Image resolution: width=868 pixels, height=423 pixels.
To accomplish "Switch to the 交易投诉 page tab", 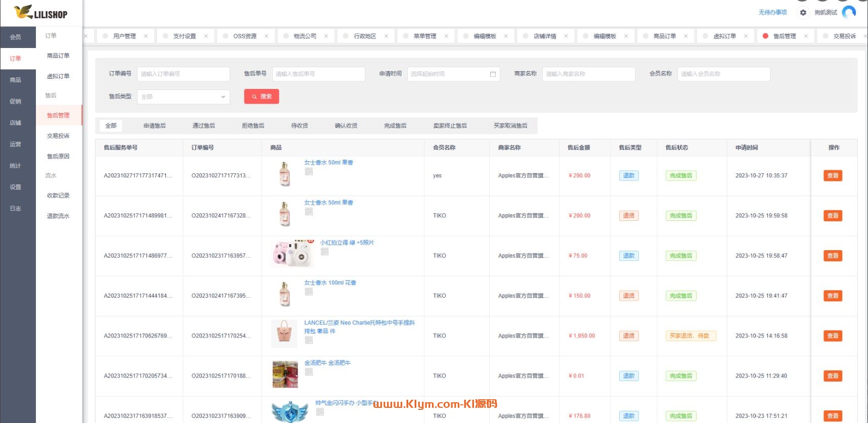I will click(x=844, y=36).
